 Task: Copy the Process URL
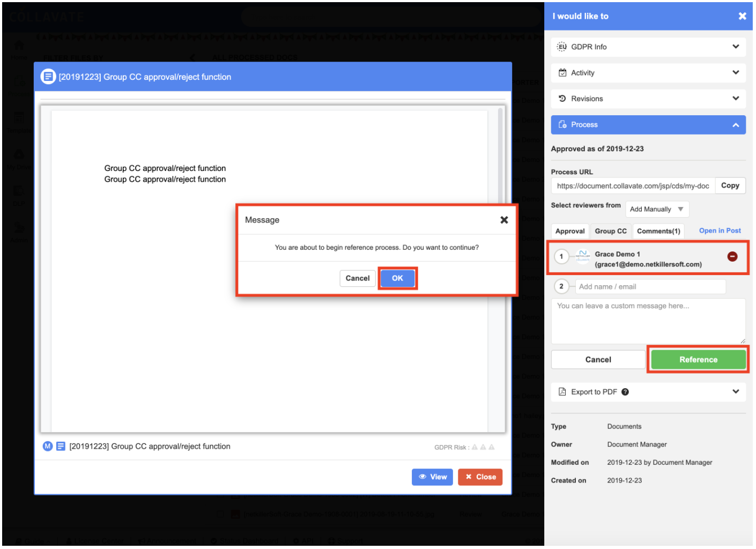[x=730, y=186]
